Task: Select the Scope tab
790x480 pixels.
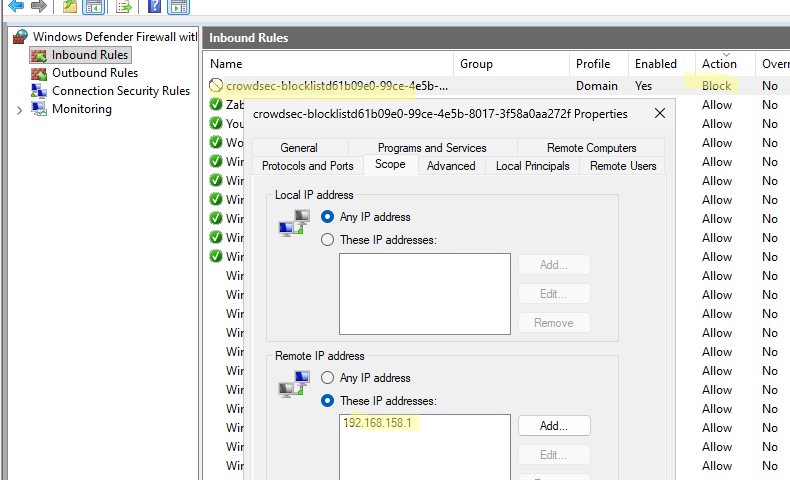Action: pos(390,164)
